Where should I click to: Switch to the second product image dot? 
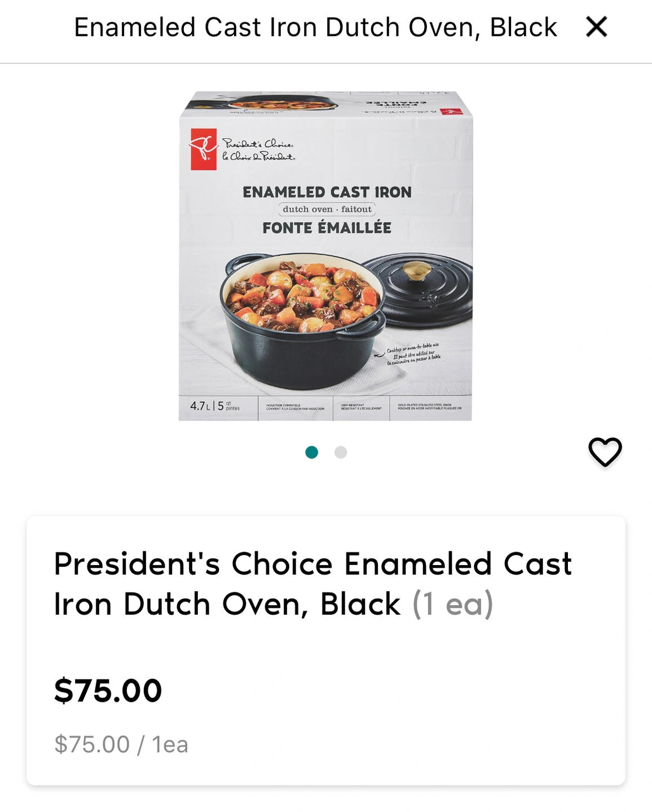[x=341, y=452]
